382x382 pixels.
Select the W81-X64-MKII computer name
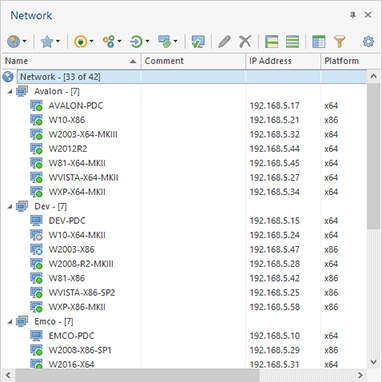tap(77, 163)
